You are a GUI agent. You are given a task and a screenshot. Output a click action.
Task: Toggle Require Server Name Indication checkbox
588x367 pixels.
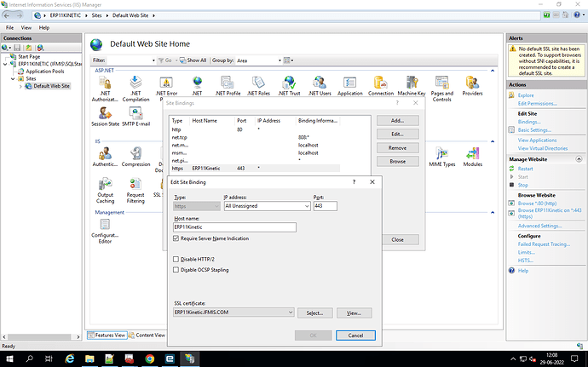(x=176, y=238)
